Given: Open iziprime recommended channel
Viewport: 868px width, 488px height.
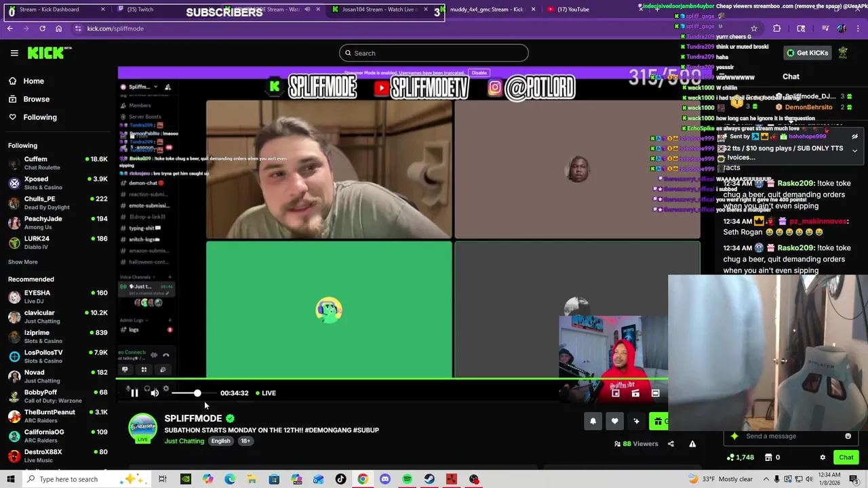Looking at the screenshot, I should coord(58,337).
